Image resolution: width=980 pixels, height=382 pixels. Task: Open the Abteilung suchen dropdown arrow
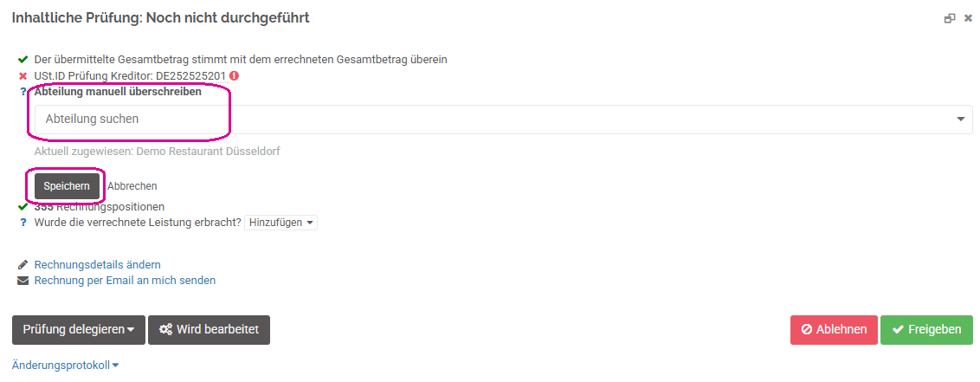pyautogui.click(x=961, y=119)
